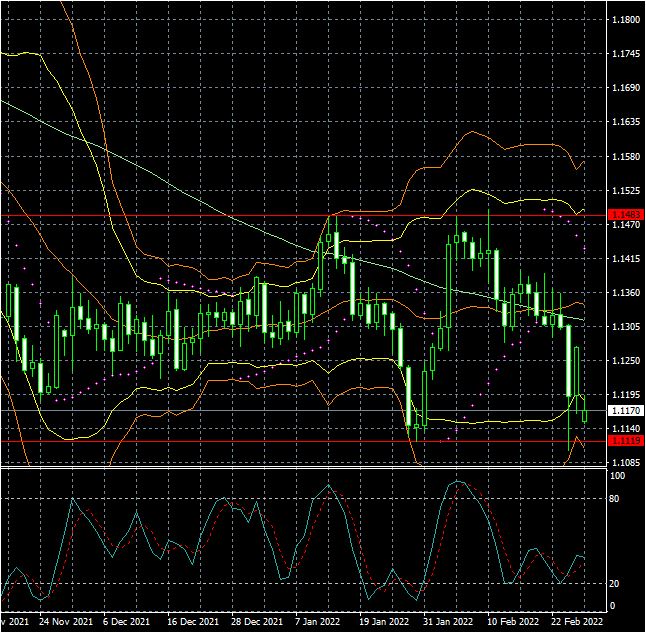Click the 1.1800 price axis label
Viewport: 646px width, 633px height.
tap(626, 20)
